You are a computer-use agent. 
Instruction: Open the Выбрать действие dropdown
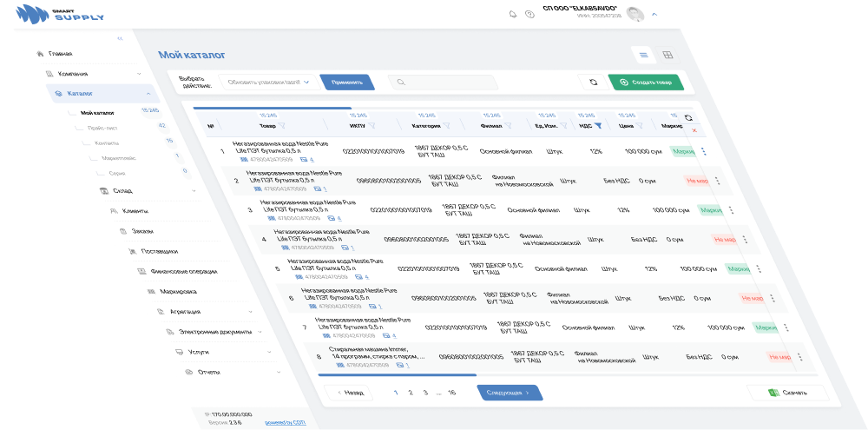[268, 82]
